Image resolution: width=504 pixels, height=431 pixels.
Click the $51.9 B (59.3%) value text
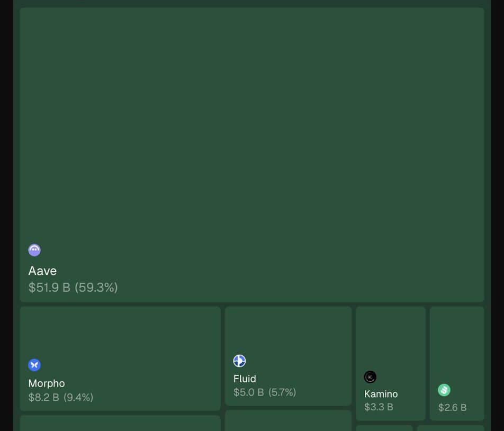tap(73, 287)
